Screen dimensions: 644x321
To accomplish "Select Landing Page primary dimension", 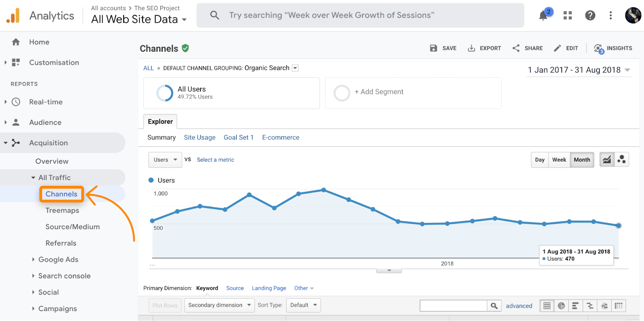I will [269, 288].
